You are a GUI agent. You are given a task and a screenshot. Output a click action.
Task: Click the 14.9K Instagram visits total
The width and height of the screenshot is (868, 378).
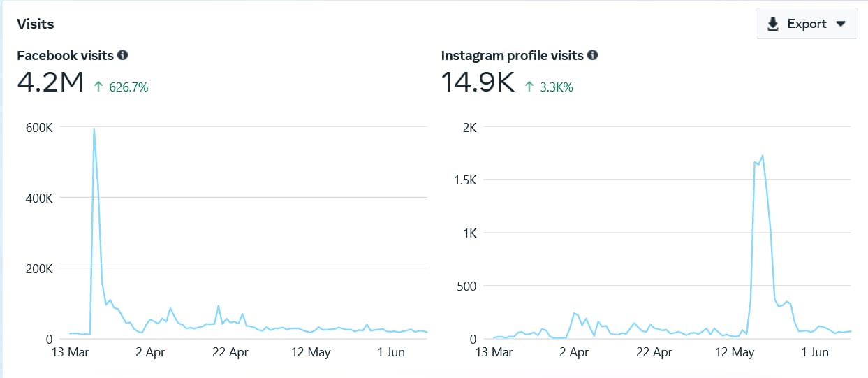click(478, 83)
